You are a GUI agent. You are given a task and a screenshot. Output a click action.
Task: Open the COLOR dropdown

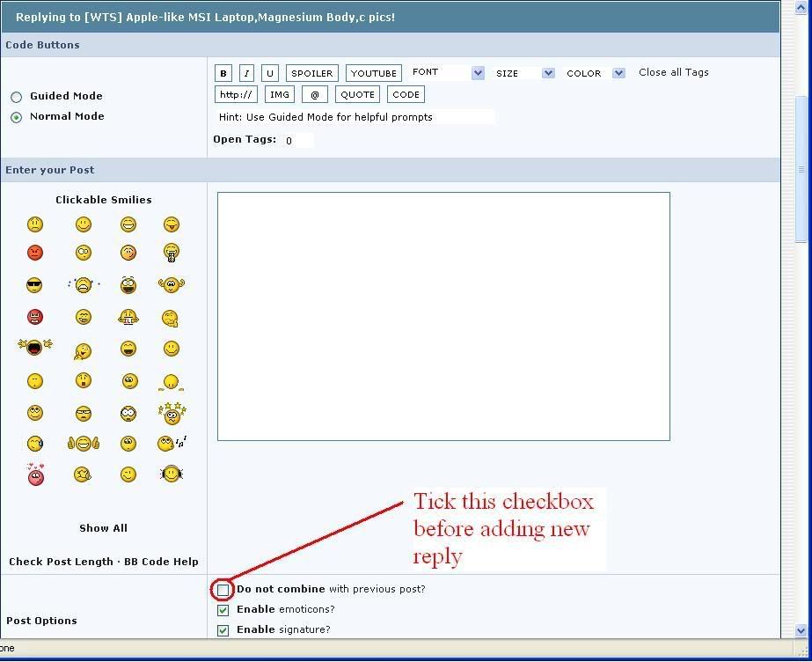coord(618,73)
